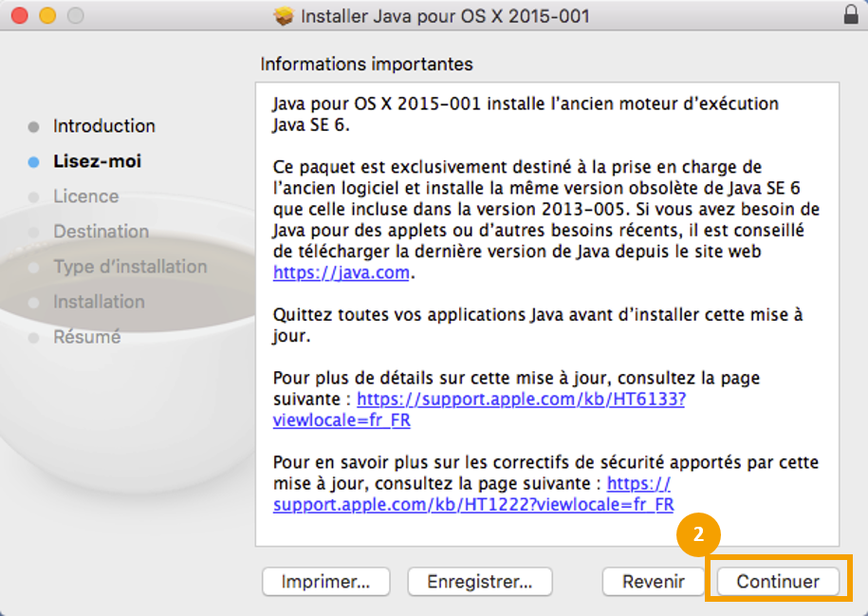Click the sentence 'Java pour OS X 2015-001 installe'

[x=526, y=114]
